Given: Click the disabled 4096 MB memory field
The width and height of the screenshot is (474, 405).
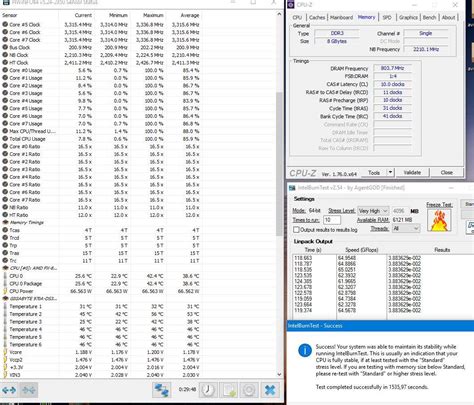Looking at the screenshot, I should 400,211.
